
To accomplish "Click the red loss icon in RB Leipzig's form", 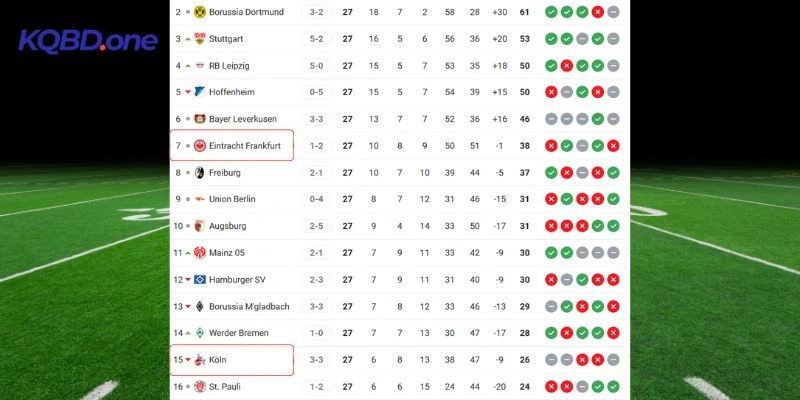I will 566,65.
